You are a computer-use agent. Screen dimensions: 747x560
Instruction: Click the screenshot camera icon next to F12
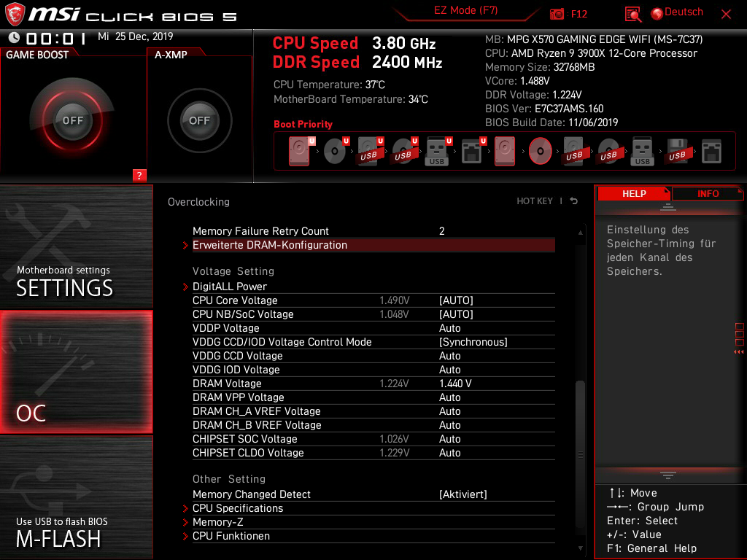point(557,14)
